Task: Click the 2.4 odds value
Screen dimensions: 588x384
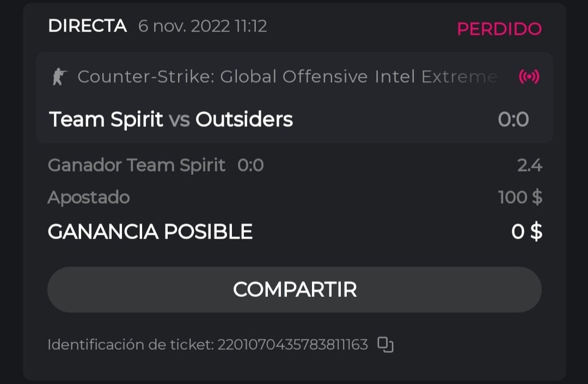Action: [529, 165]
